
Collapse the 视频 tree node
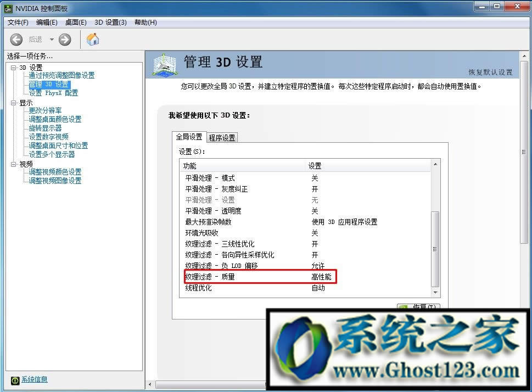(14, 164)
